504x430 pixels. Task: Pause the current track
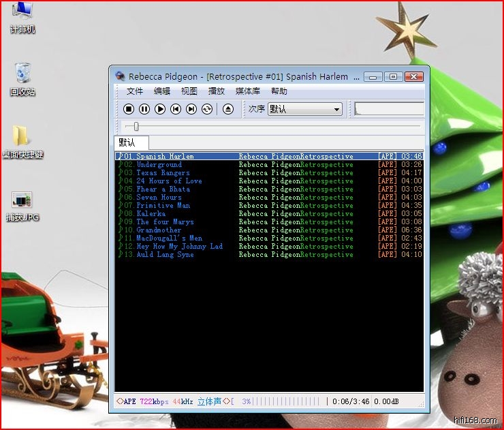click(x=144, y=109)
